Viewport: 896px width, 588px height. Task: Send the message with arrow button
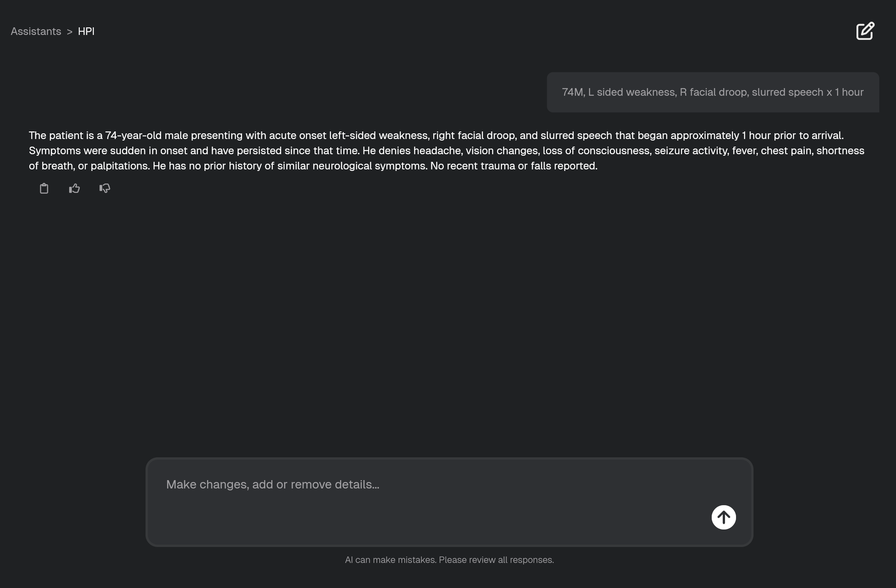[x=723, y=517]
